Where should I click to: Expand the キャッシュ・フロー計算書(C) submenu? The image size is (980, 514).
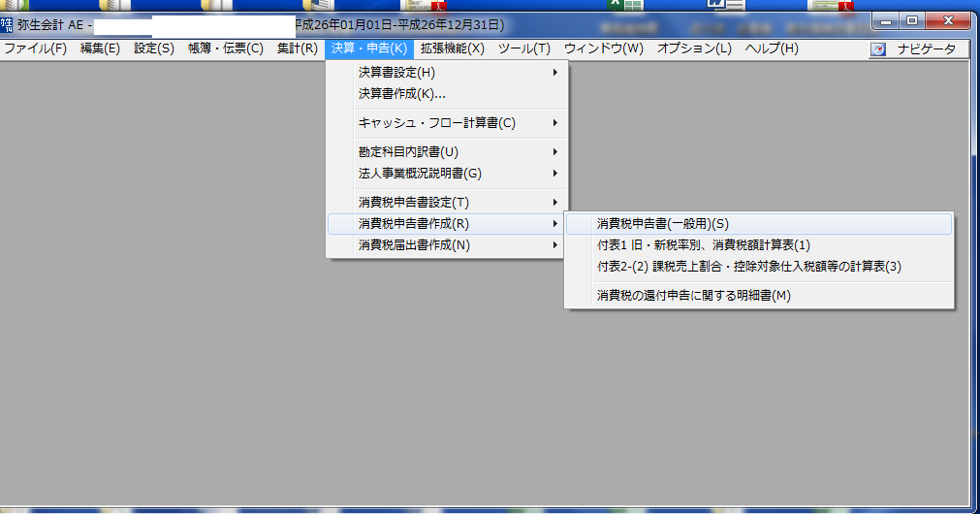437,123
